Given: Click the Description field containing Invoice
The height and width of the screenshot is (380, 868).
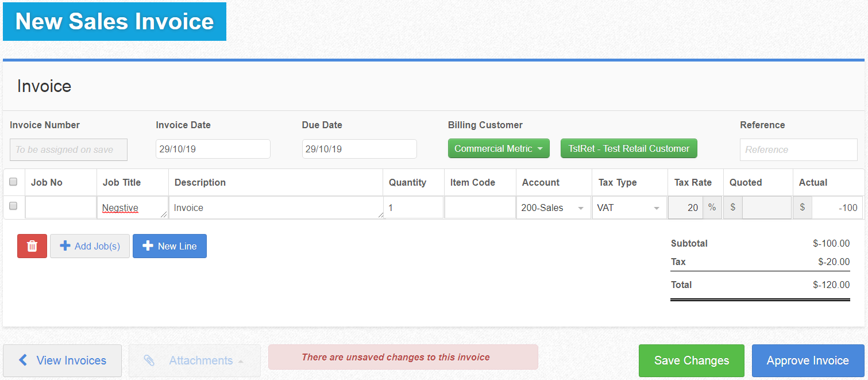Looking at the screenshot, I should tap(276, 208).
